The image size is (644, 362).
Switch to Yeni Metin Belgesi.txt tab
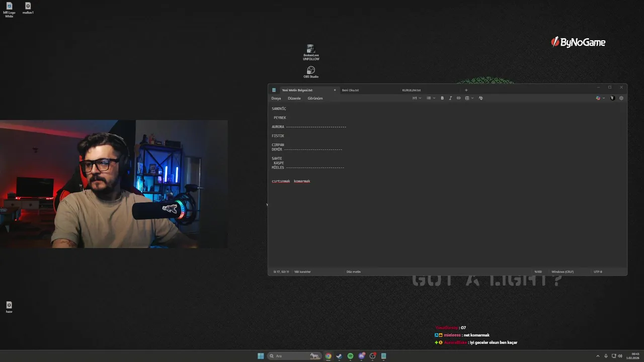coord(297,90)
